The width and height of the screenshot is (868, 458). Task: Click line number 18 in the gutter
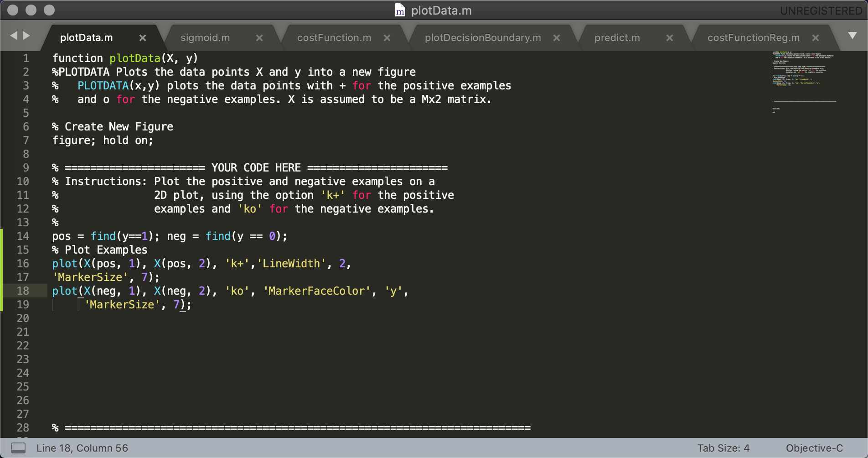(23, 291)
